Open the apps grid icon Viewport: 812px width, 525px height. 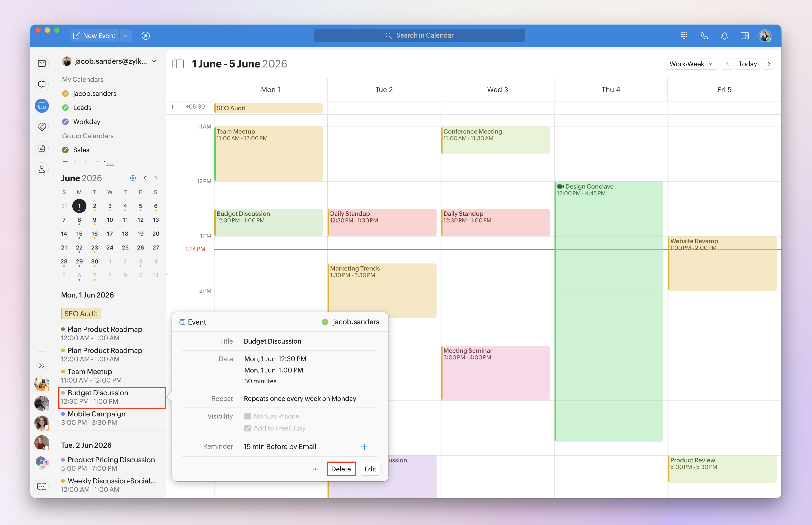click(684, 36)
